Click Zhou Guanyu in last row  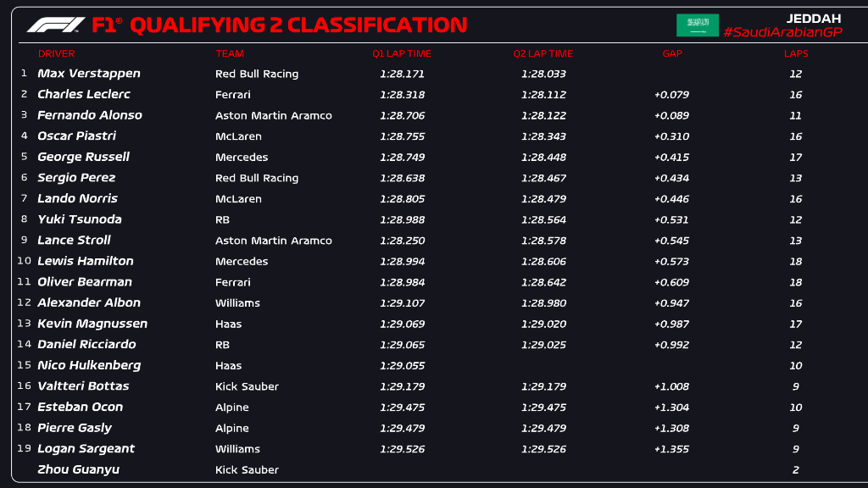click(x=79, y=469)
